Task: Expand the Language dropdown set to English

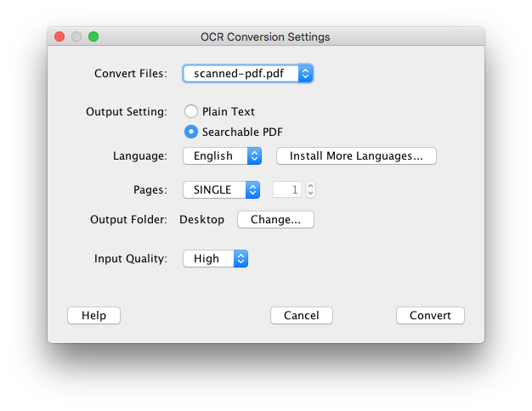Action: click(x=222, y=156)
